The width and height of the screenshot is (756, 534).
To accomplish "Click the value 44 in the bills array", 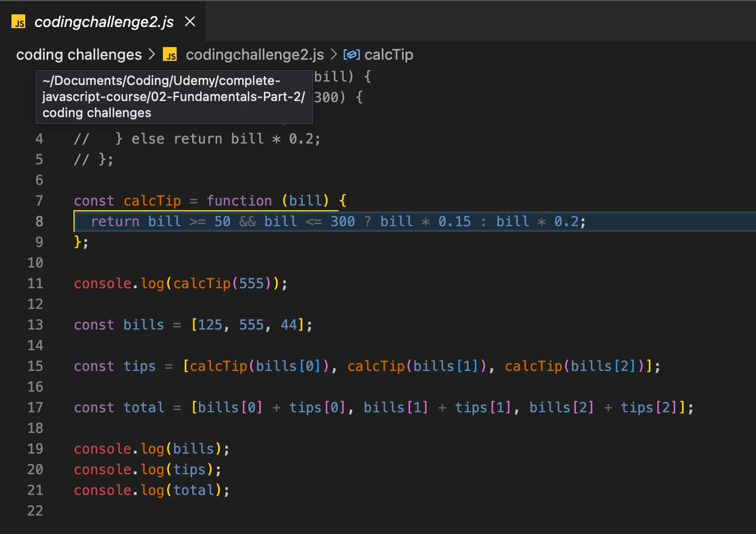I will (289, 325).
